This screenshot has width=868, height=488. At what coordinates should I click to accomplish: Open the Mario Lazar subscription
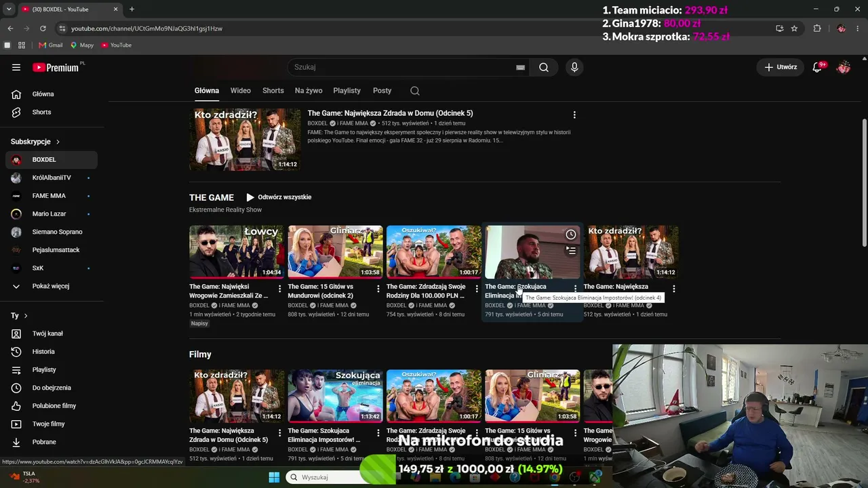pos(52,214)
